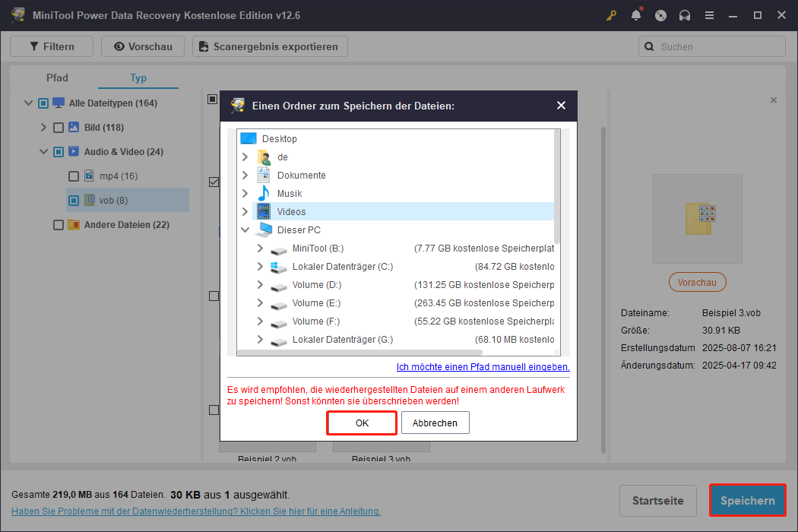Click the Abbrechen button

click(435, 423)
